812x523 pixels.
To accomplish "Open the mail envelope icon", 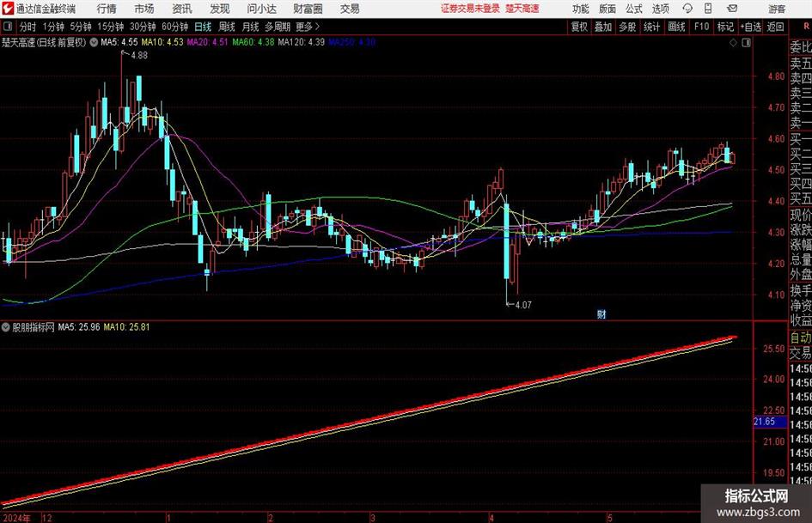I will click(732, 9).
